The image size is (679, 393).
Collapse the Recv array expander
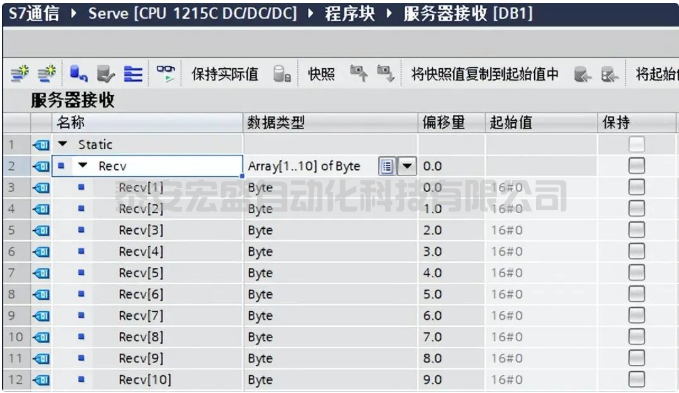point(83,165)
